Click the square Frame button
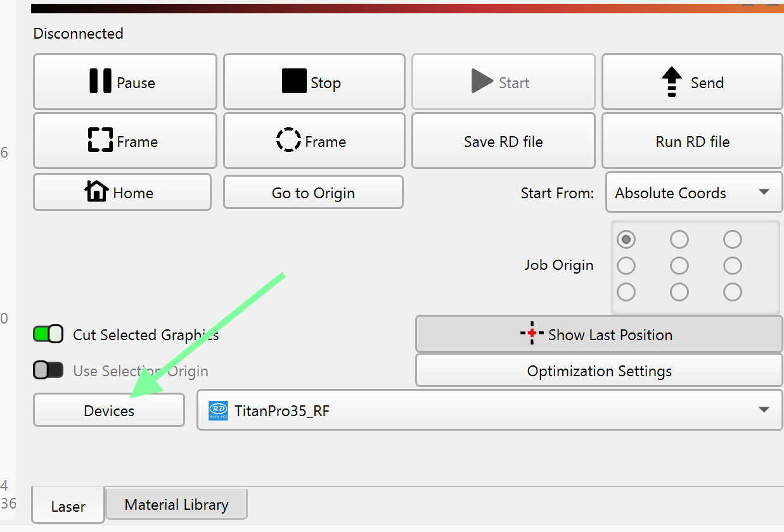Viewport: 784px width, 532px height. (x=124, y=141)
